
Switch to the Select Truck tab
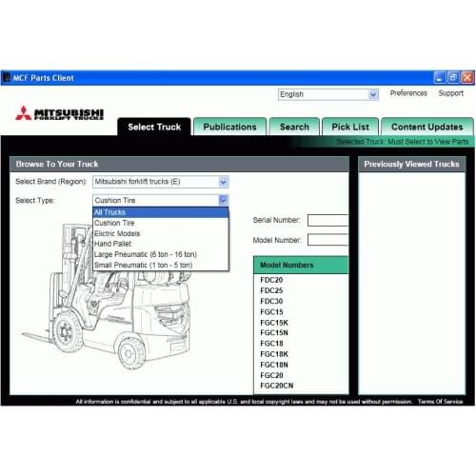154,127
